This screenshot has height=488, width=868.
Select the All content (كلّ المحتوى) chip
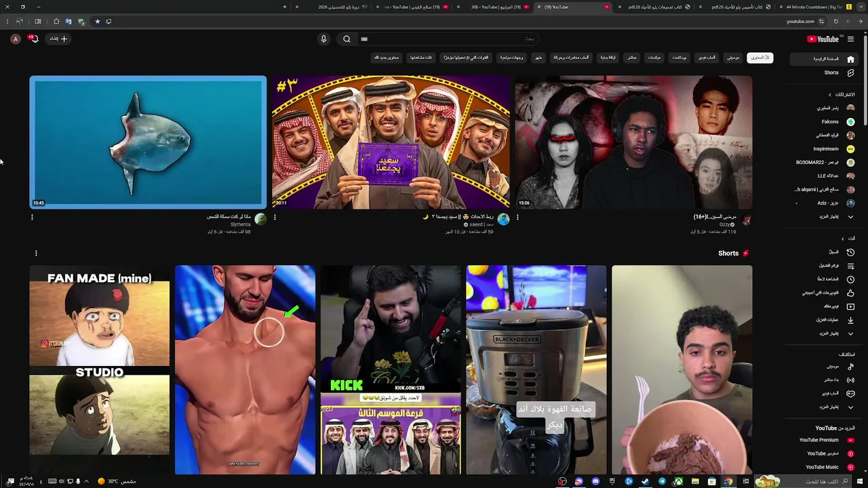(761, 58)
